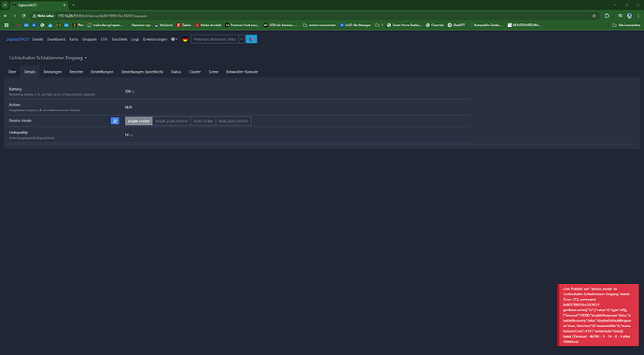Image resolution: width=644 pixels, height=355 pixels.
Task: Open 'Alle Lesezeichen' folder
Action: [626, 25]
